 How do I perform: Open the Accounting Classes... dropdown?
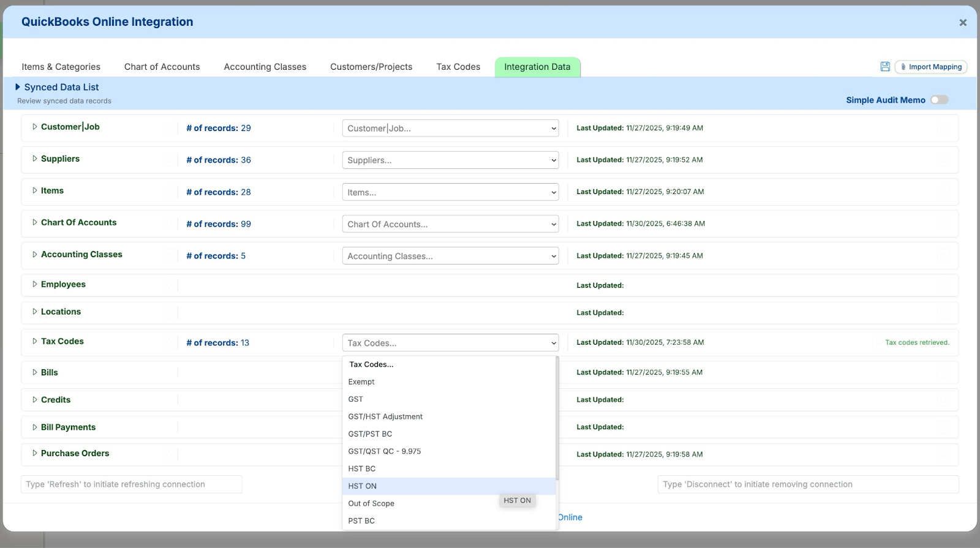450,255
